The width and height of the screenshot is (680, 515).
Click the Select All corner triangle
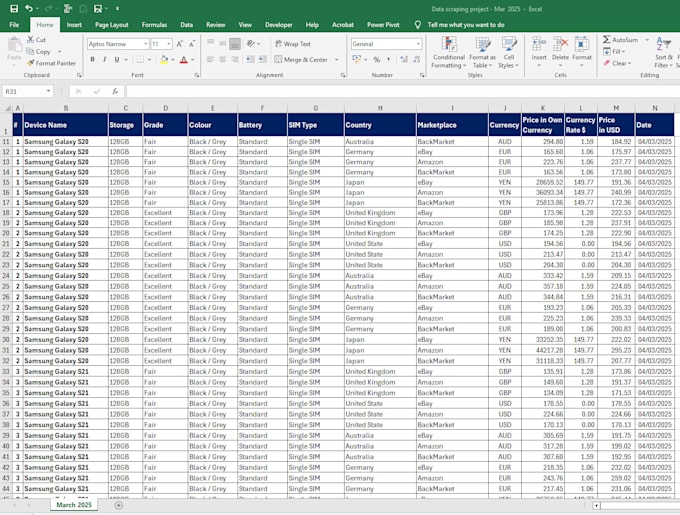point(6,108)
